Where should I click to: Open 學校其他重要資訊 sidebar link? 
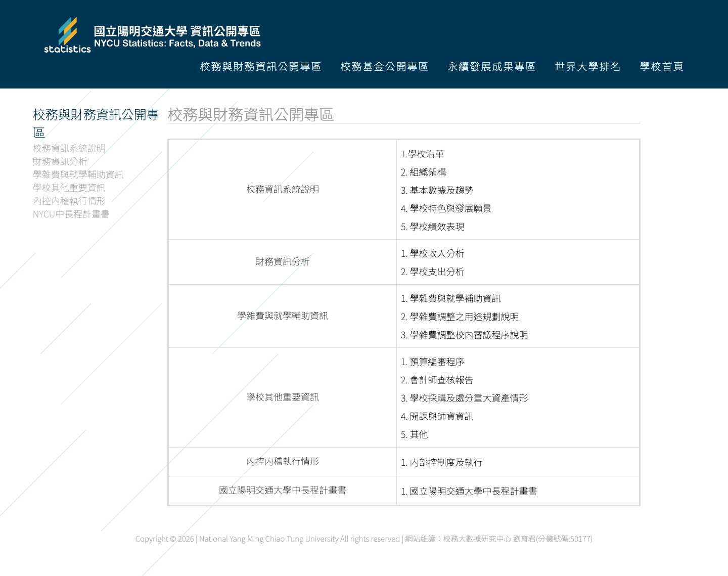(x=69, y=188)
